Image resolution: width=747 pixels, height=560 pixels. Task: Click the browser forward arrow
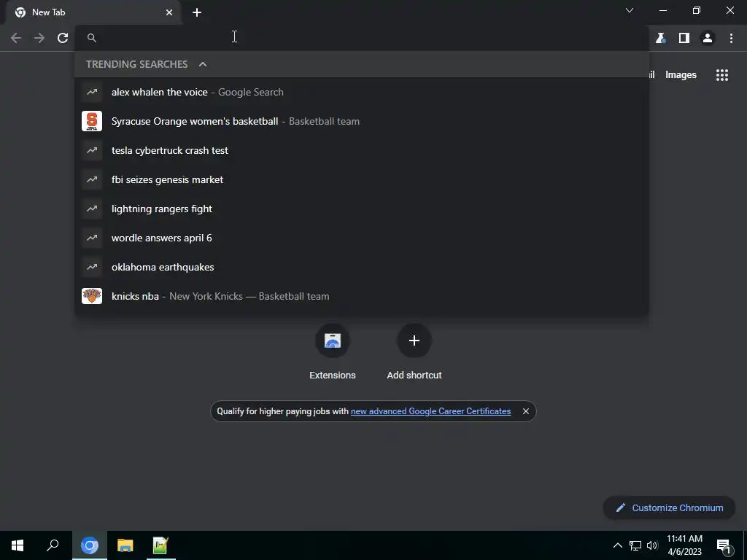click(x=39, y=38)
